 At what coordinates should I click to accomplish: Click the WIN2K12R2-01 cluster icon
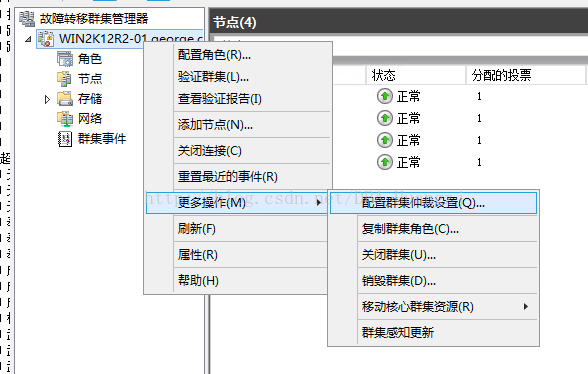click(46, 39)
